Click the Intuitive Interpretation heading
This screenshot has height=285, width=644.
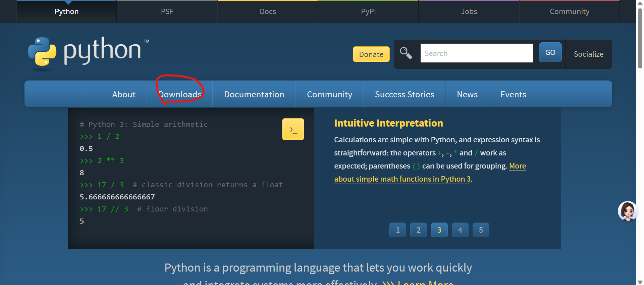pyautogui.click(x=388, y=123)
